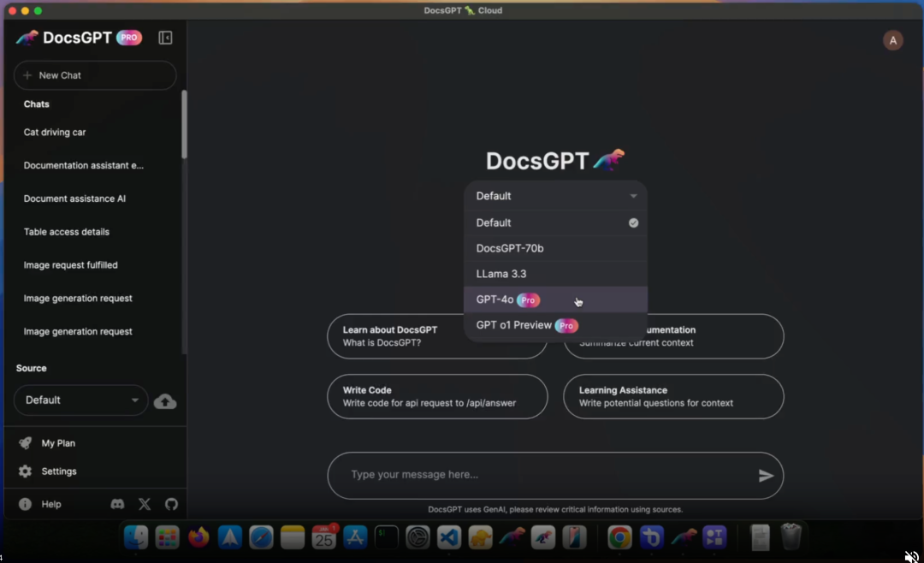
Task: Launch Google Chrome from the dock
Action: tap(619, 537)
